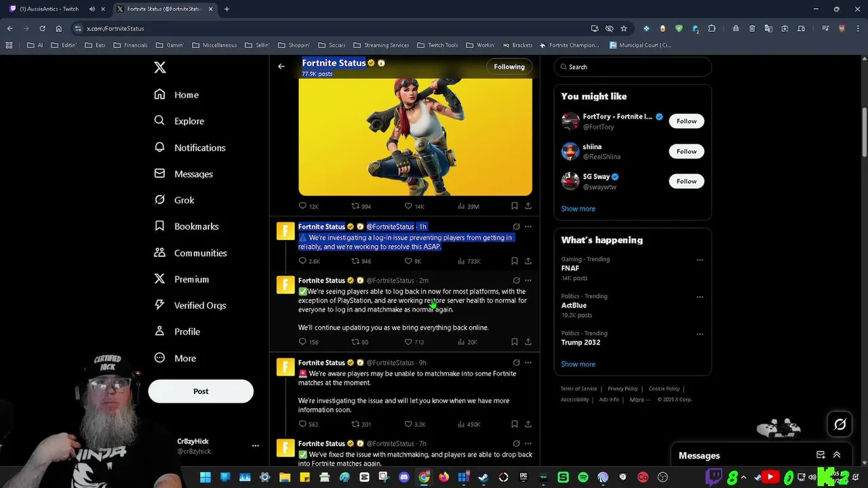Click the Communities icon in the sidebar
This screenshot has height=488, width=868.
point(159,252)
